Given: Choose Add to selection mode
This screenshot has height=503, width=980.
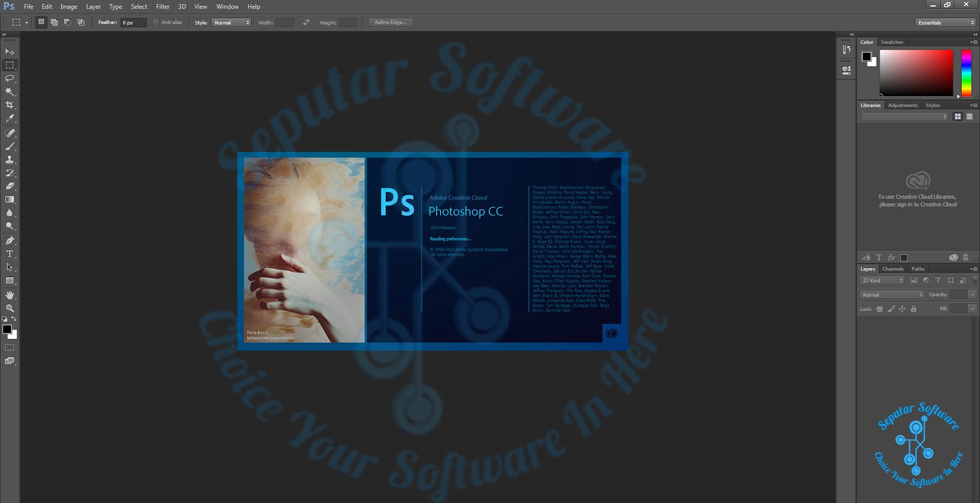Looking at the screenshot, I should tap(55, 22).
